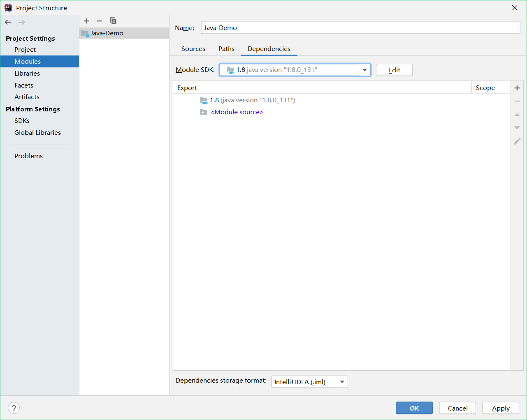Screen dimensions: 527x420
Task: Switch to the Sources tab
Action: tap(193, 48)
